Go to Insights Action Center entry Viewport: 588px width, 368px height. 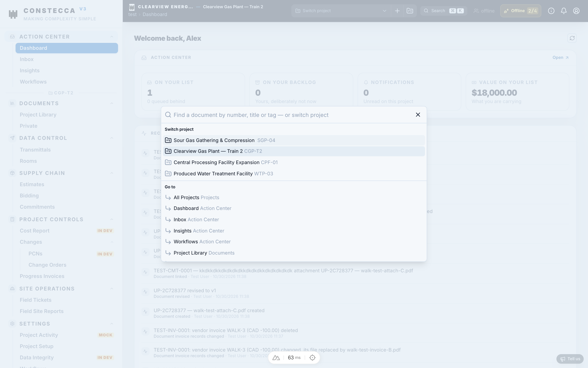(x=294, y=231)
